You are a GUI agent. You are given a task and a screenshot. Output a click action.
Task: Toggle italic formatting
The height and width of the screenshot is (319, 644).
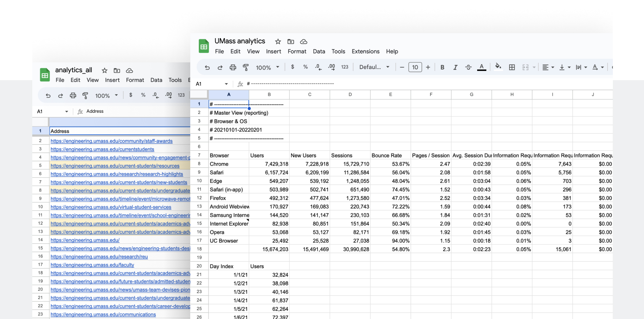(x=455, y=67)
